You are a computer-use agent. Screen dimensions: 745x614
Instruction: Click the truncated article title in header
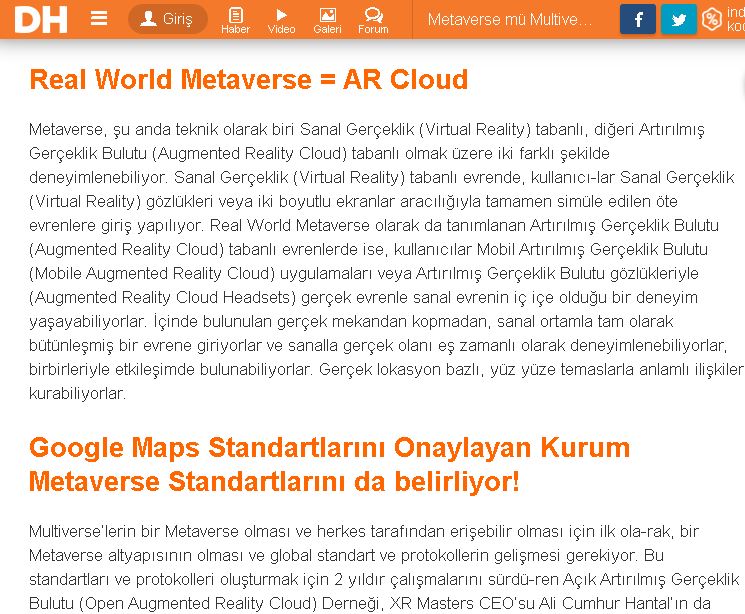(x=510, y=19)
